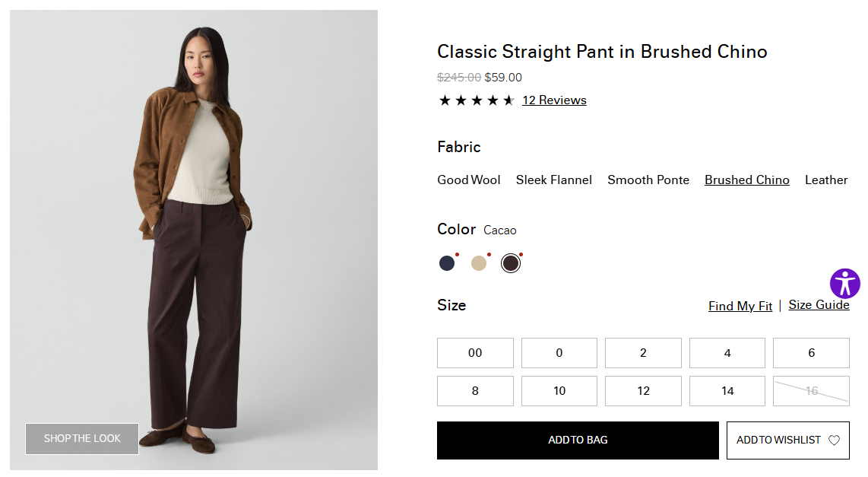868x477 pixels.
Task: Pick size 10
Action: coord(559,391)
